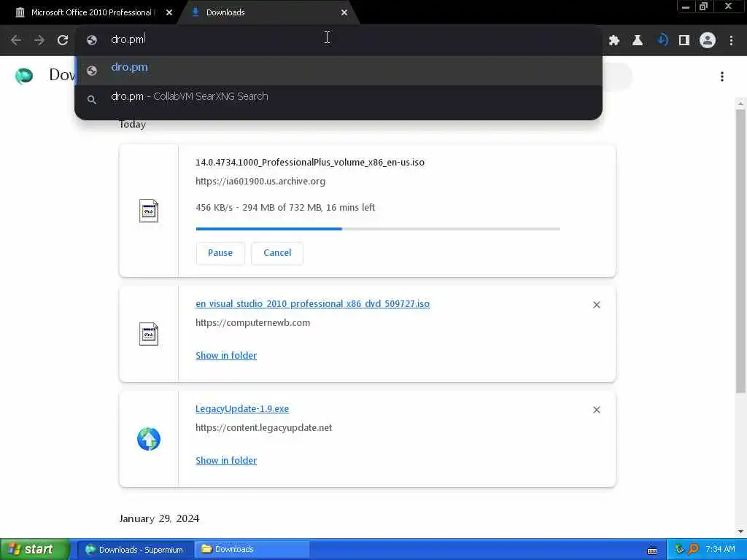Image resolution: width=747 pixels, height=560 pixels.
Task: Click the Office 2010 ISO file icon
Action: click(149, 211)
